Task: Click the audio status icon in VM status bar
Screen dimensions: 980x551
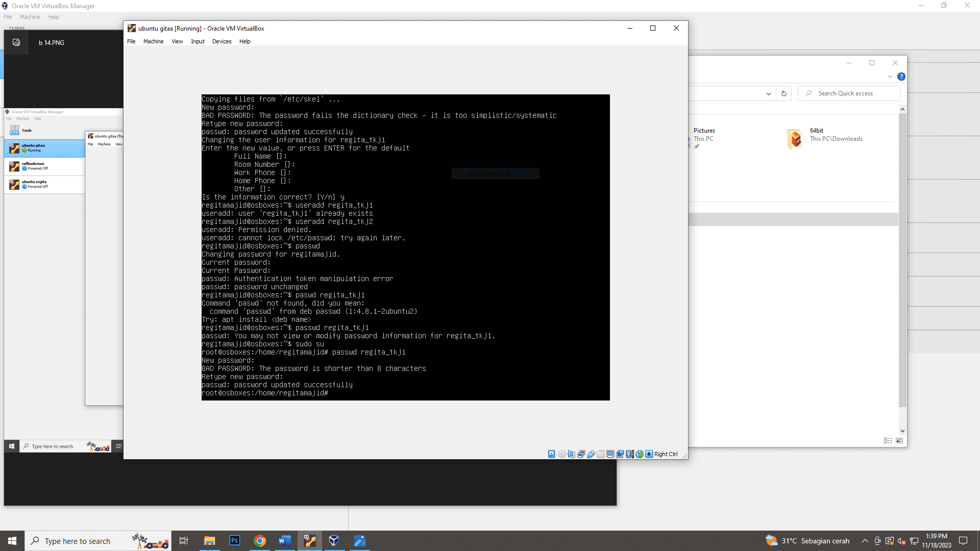Action: (571, 454)
